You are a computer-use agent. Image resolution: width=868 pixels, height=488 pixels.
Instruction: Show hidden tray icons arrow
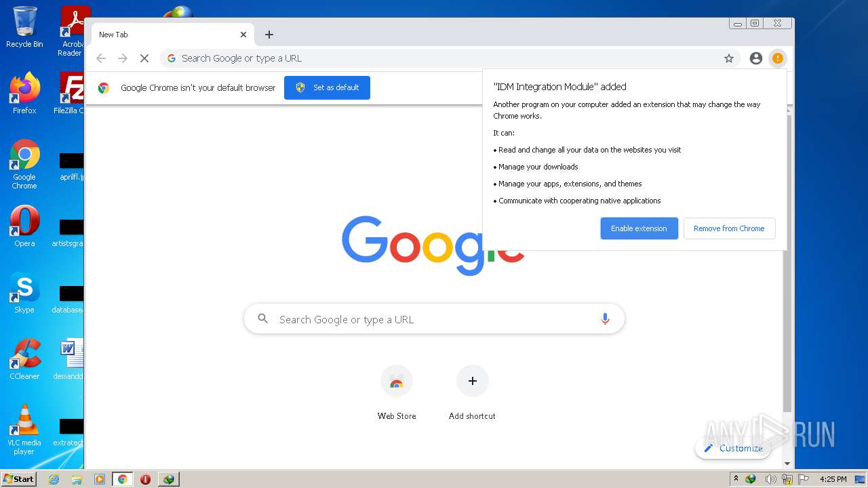point(736,479)
